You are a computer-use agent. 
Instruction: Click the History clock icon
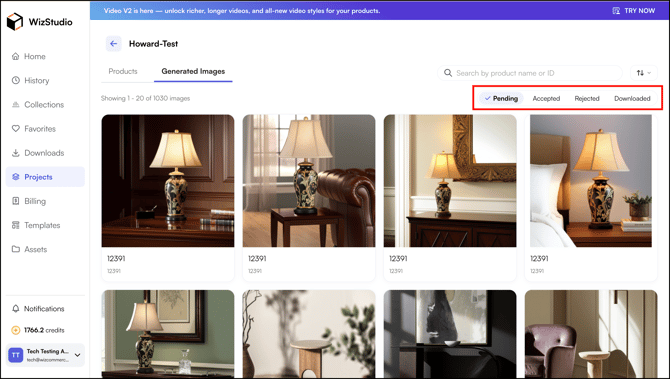pyautogui.click(x=16, y=80)
